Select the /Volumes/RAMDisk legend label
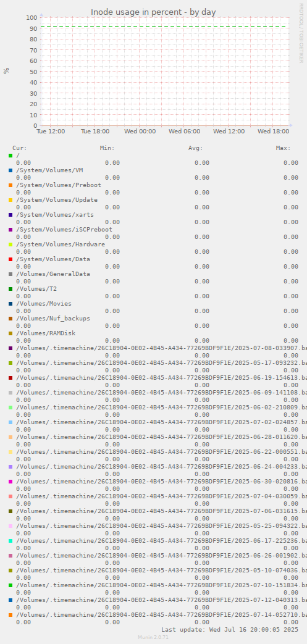The height and width of the screenshot is (644, 307). click(x=46, y=333)
